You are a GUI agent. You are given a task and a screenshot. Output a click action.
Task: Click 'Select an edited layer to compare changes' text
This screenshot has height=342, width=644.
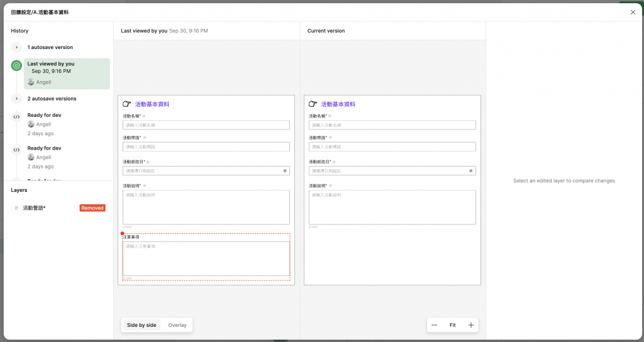click(564, 180)
